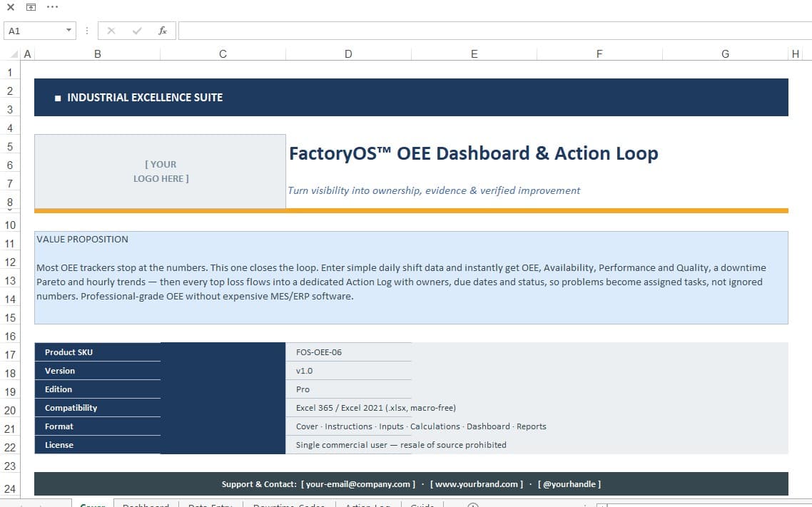Click the www.yourbrand.com placeholder
The width and height of the screenshot is (812, 507).
tap(477, 484)
